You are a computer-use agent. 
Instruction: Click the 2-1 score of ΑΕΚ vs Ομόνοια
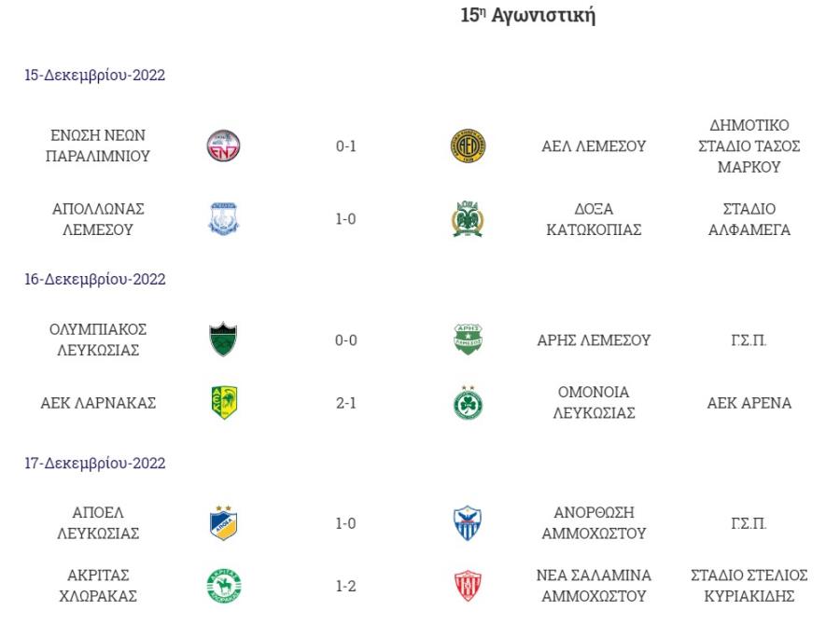[346, 403]
